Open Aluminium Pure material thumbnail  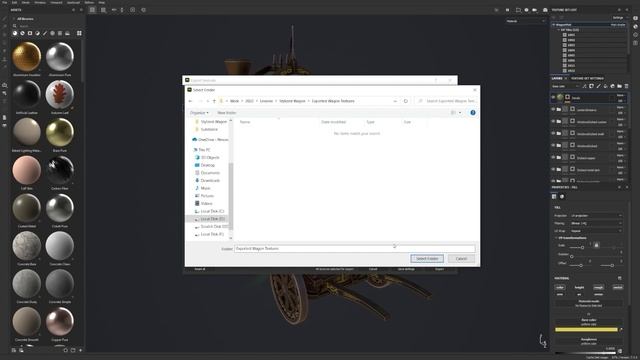pyautogui.click(x=60, y=57)
